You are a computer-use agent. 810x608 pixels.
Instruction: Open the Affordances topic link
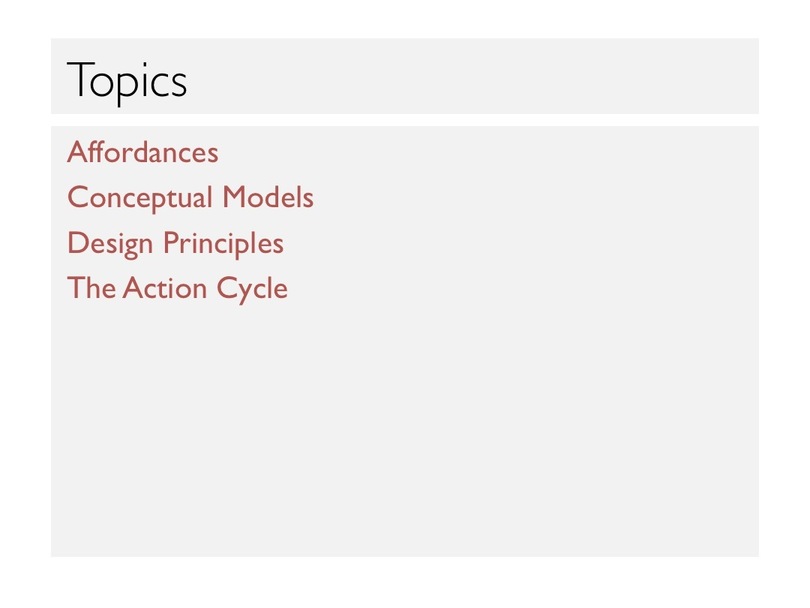143,152
